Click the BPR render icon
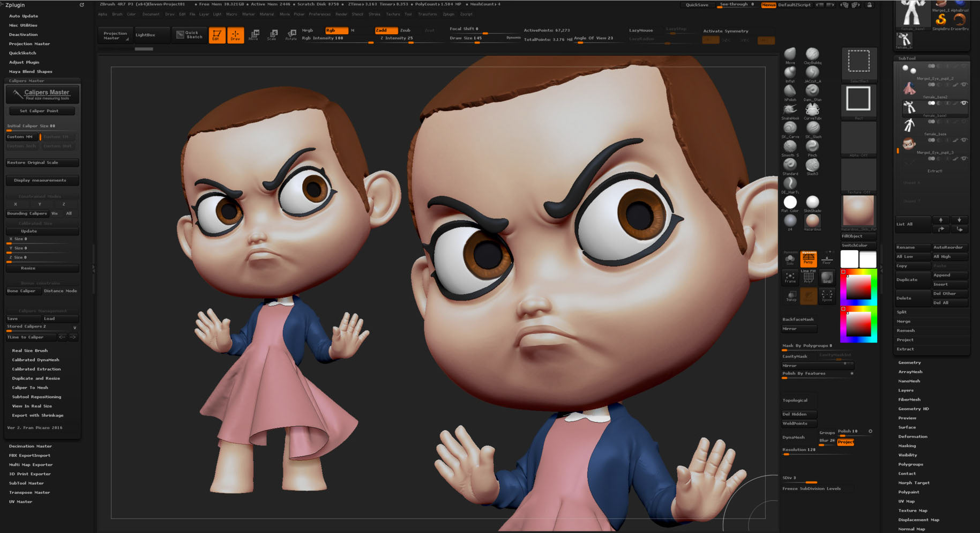This screenshot has height=533, width=980. pos(827,277)
